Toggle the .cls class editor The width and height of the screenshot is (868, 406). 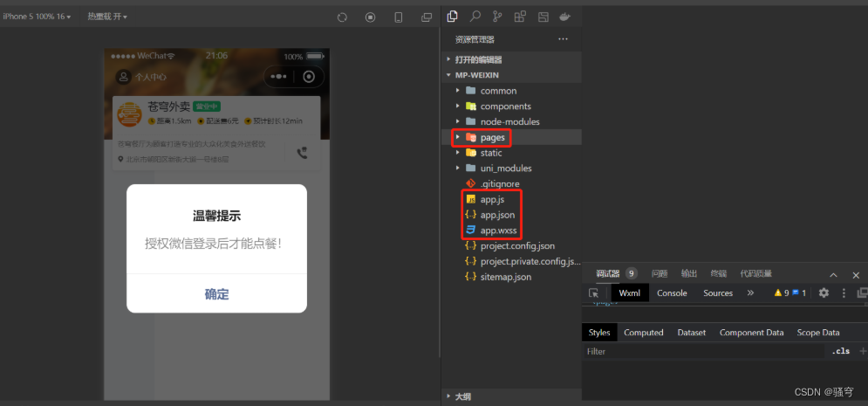click(840, 351)
